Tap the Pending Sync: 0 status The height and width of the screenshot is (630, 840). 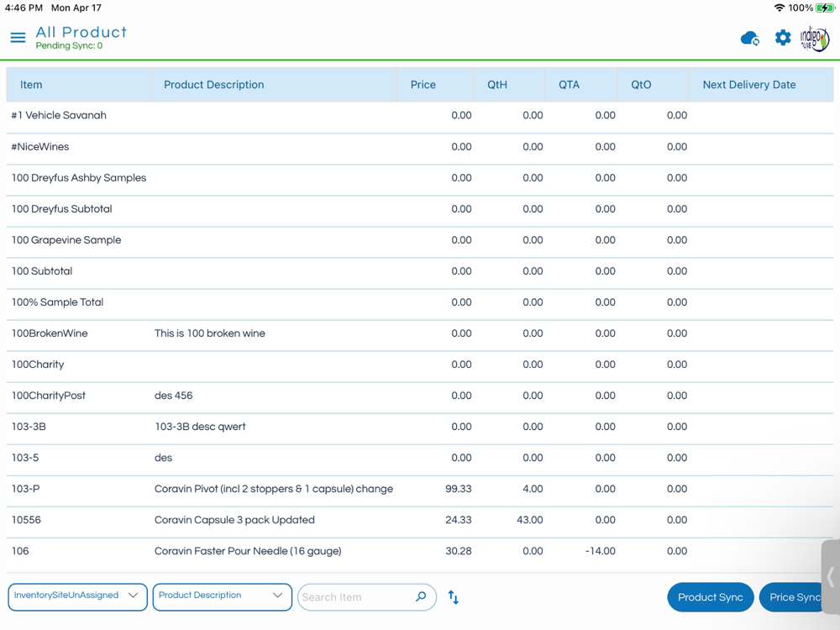coord(69,45)
